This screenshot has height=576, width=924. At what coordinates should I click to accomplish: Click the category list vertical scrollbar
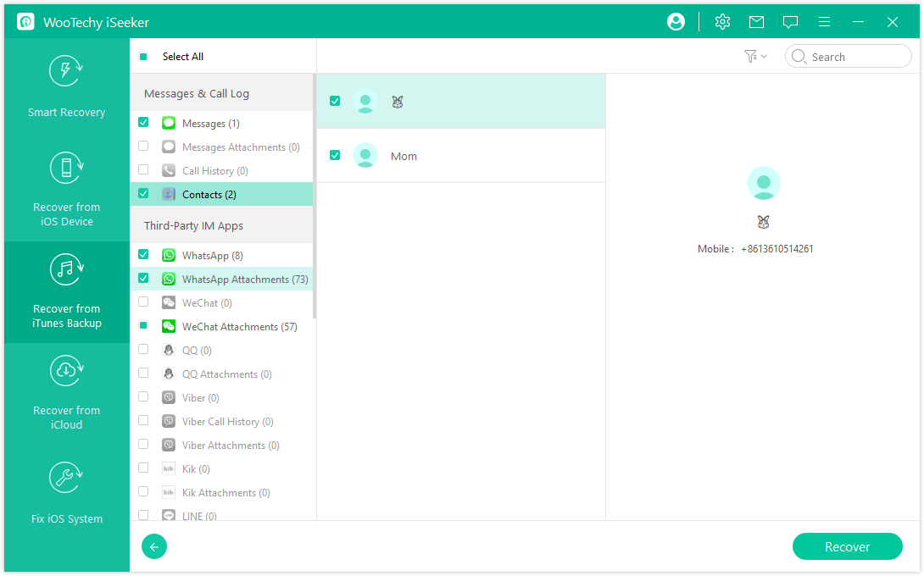coord(314,195)
